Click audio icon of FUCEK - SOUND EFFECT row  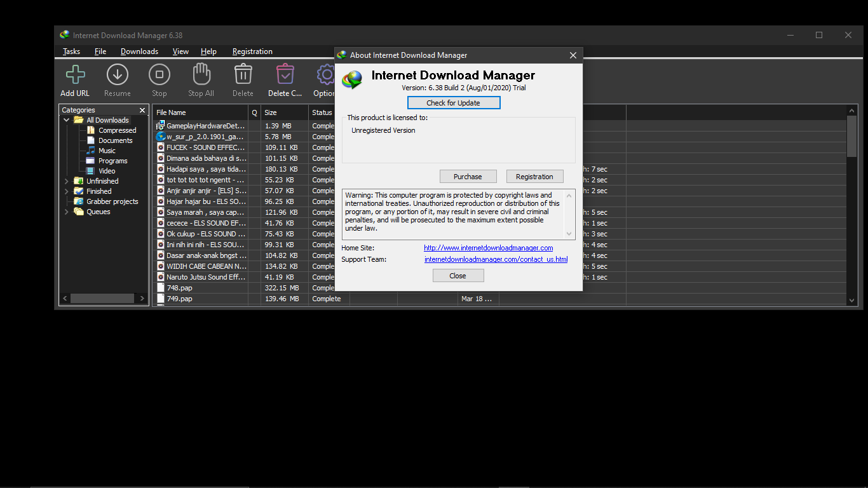pyautogui.click(x=161, y=147)
